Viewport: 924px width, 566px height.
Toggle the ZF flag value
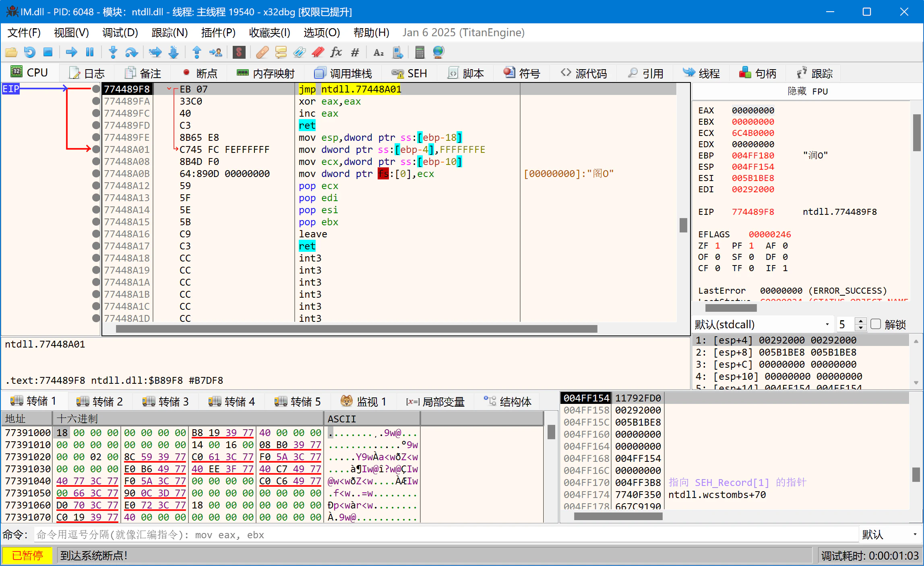717,246
